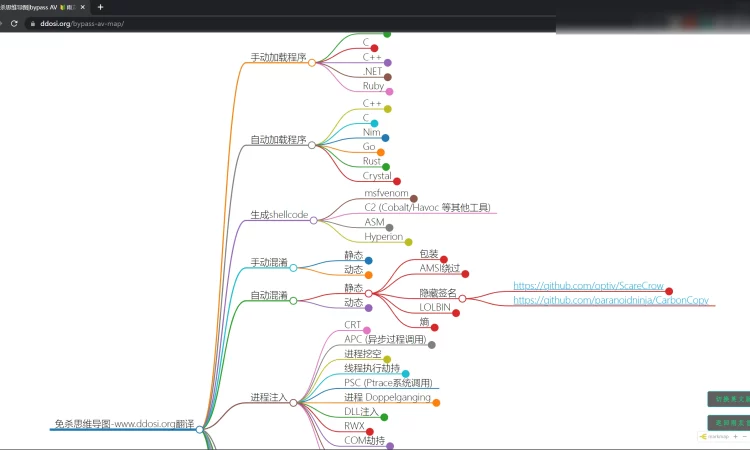This screenshot has height=450, width=750.
Task: Expand the red dot next to 熵
Action: pyautogui.click(x=434, y=328)
